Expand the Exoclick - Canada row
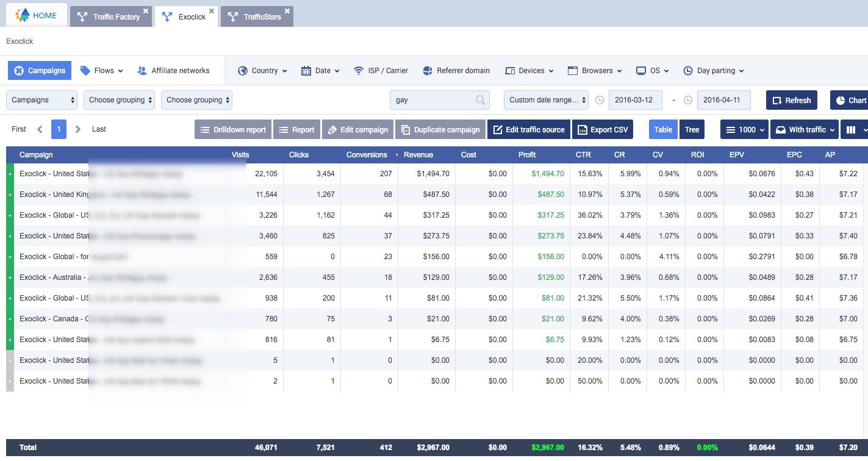This screenshot has width=868, height=461. click(x=10, y=319)
